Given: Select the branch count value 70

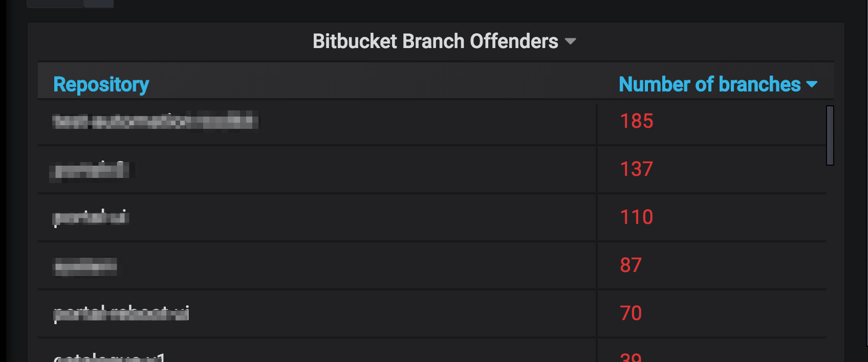Looking at the screenshot, I should [631, 313].
